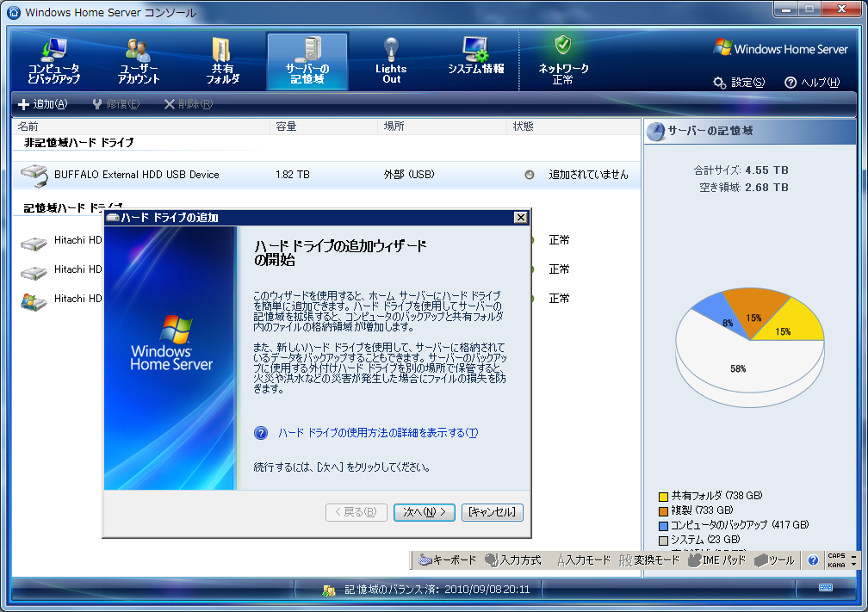Click the storage balance icon in status bar
This screenshot has height=612, width=868.
(x=329, y=590)
